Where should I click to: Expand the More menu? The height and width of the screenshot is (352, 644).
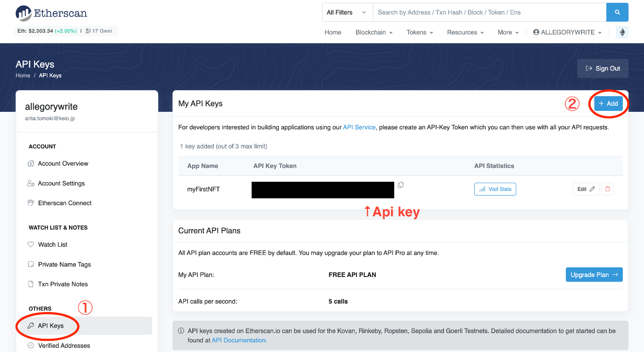(x=508, y=32)
